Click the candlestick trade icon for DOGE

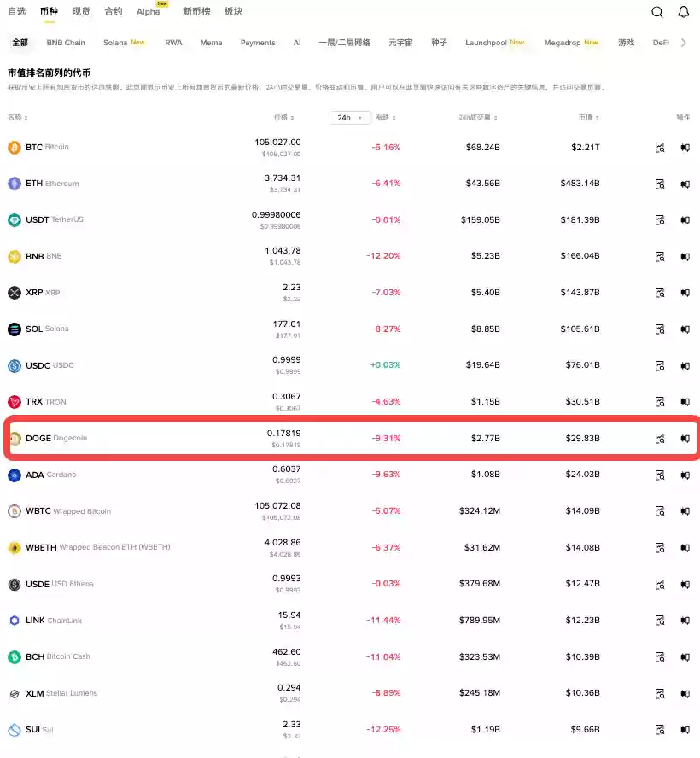(x=685, y=439)
